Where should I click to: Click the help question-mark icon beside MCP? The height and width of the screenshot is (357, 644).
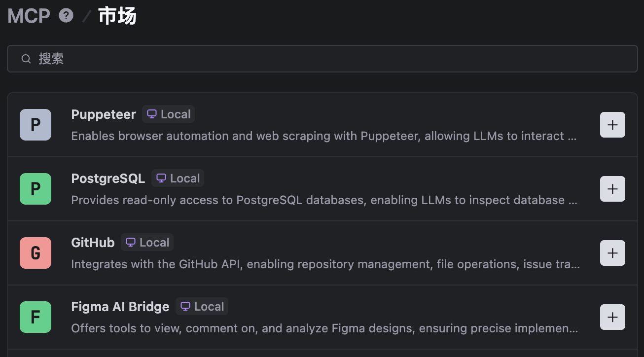pyautogui.click(x=66, y=16)
